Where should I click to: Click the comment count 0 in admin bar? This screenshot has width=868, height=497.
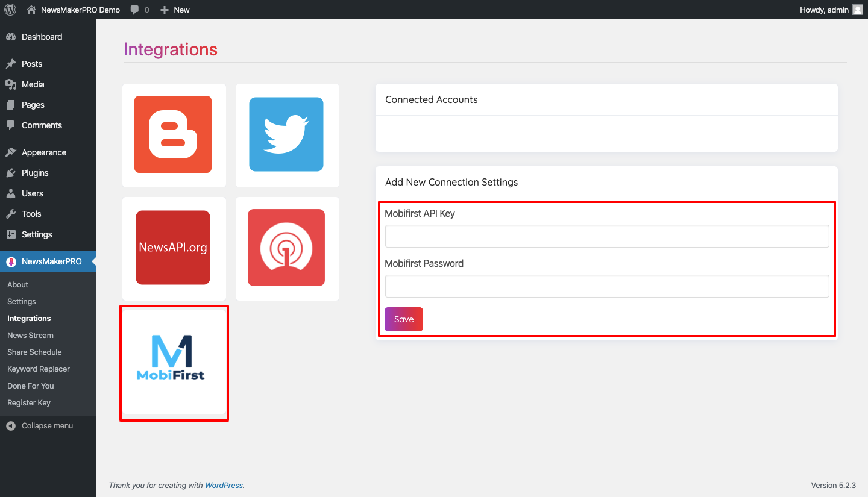(147, 10)
